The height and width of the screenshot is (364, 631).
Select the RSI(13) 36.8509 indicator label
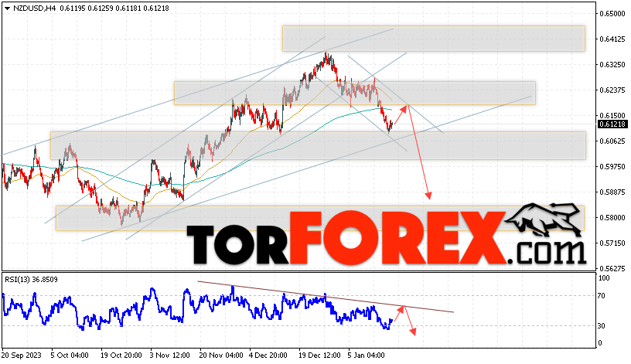pyautogui.click(x=31, y=280)
